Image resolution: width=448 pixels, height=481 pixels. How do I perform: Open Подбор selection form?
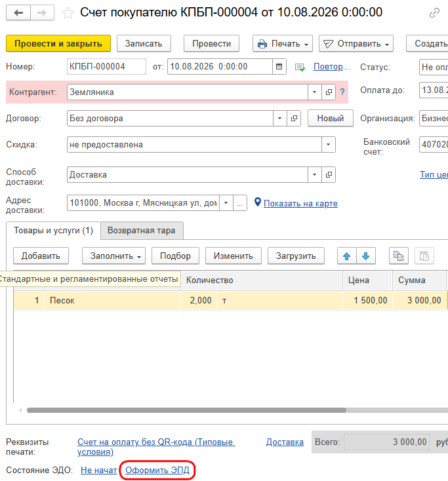pos(175,256)
